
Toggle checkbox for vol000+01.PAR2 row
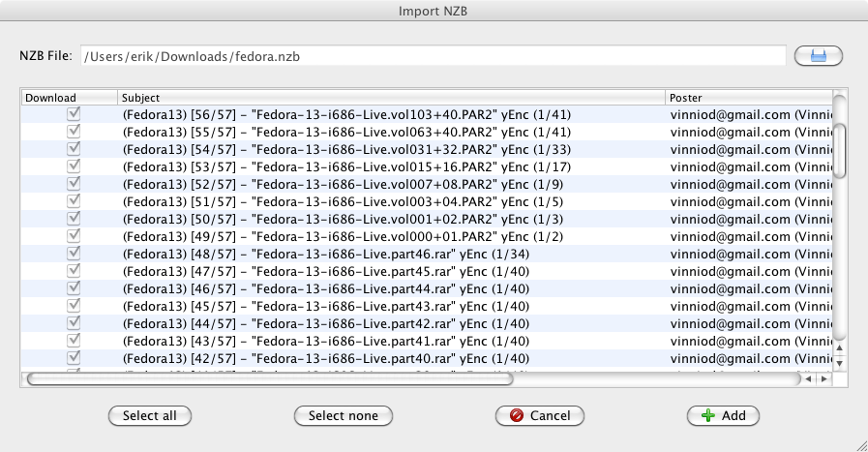[73, 236]
